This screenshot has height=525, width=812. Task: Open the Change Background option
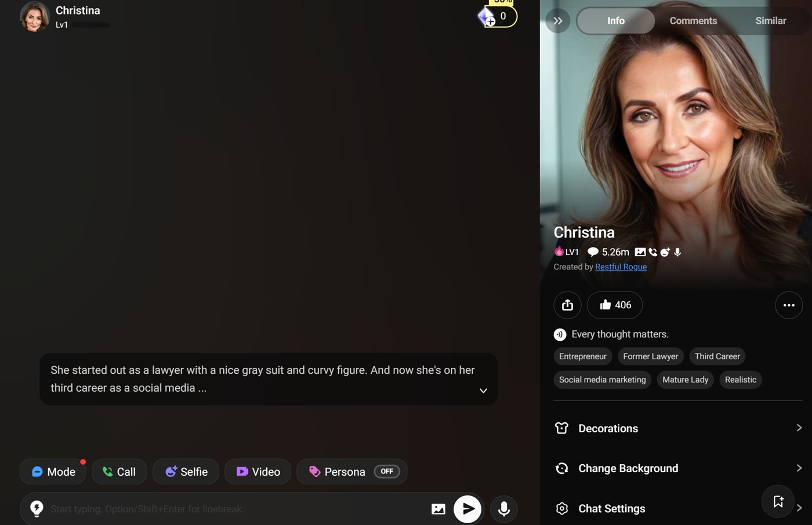678,468
